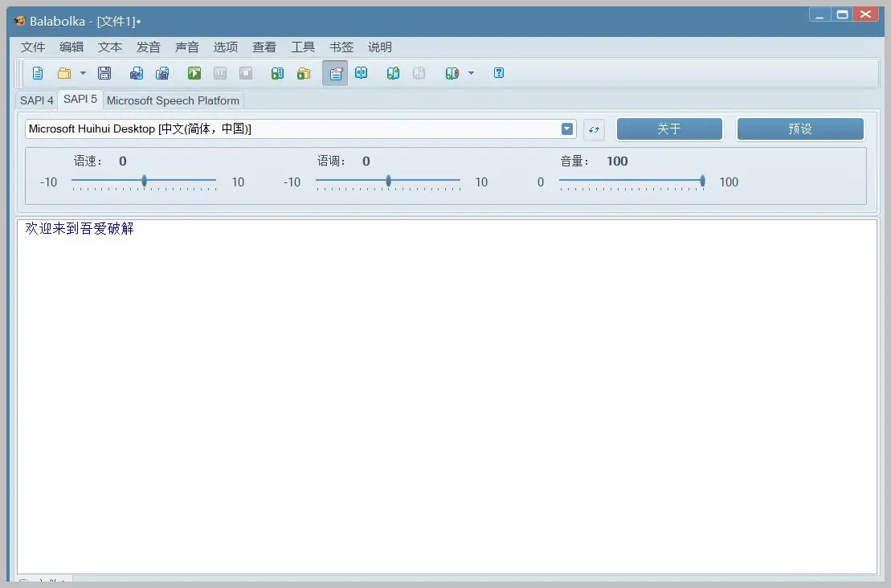Close the Balabolka window
Screen dimensions: 891x588
point(865,14)
